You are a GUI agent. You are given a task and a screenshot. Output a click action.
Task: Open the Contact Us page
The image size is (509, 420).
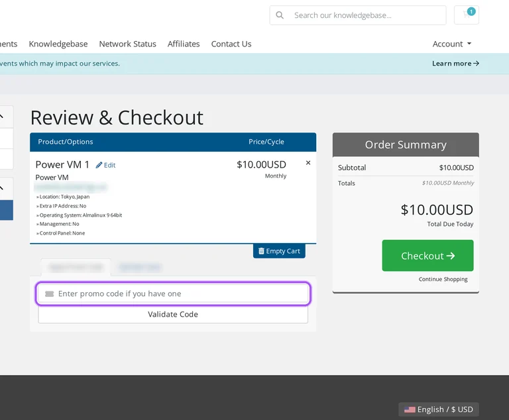[x=231, y=44]
